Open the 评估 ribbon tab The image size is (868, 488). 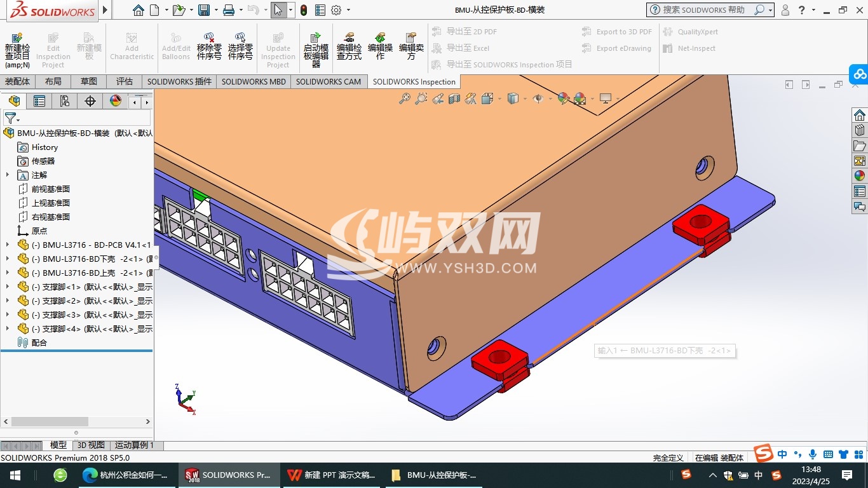(x=125, y=81)
